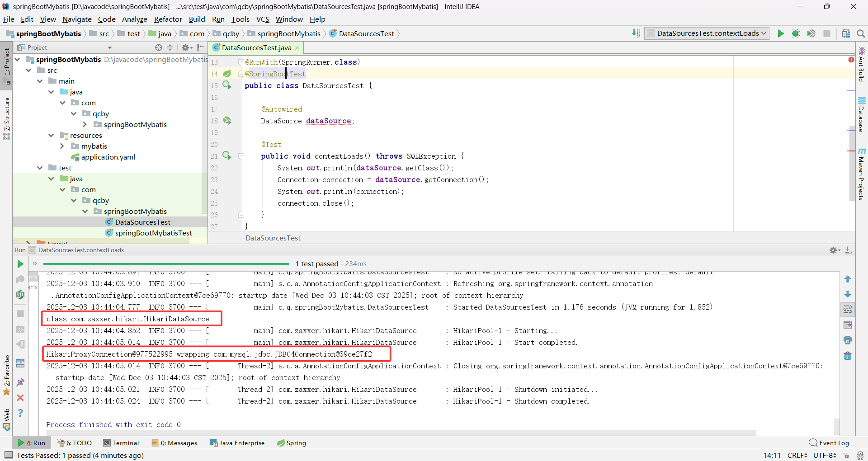This screenshot has height=461, width=868.
Task: Expand the test tree with the double-chevron
Action: 35,263
